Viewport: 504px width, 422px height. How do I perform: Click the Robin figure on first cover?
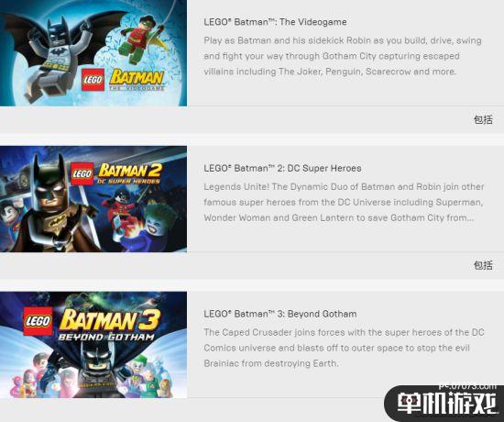pos(141,40)
